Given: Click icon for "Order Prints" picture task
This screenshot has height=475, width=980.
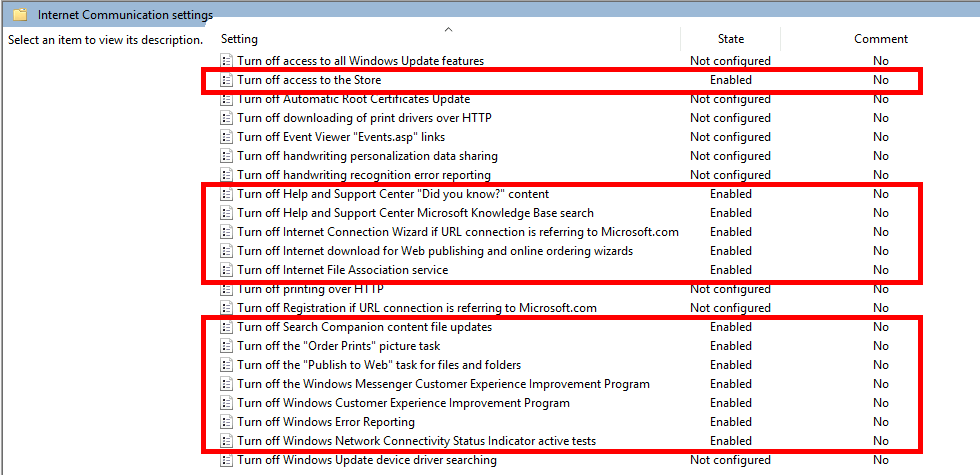Looking at the screenshot, I should [x=226, y=346].
